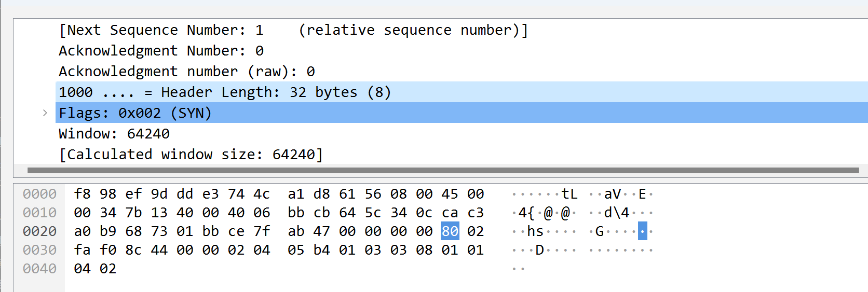Screen dimensions: 868x292
Task: Click hex byte a0 in row 0020
Action: coord(82,231)
